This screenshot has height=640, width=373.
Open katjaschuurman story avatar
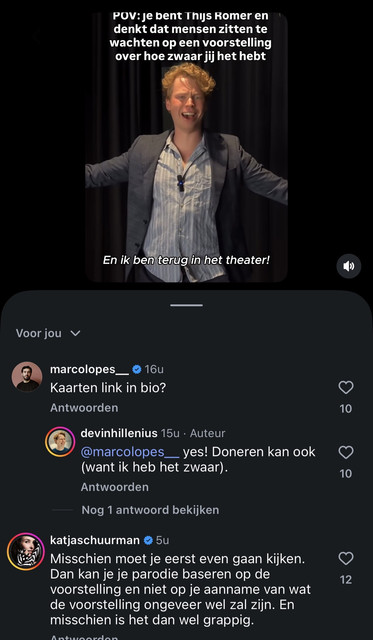26,551
